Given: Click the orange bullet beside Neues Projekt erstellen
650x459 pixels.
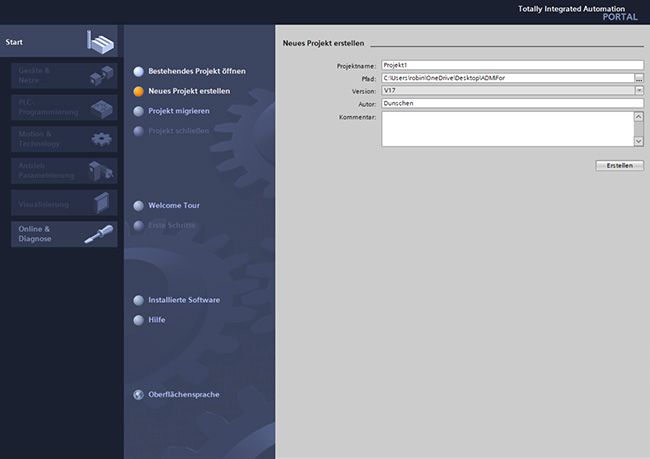Looking at the screenshot, I should (x=139, y=91).
